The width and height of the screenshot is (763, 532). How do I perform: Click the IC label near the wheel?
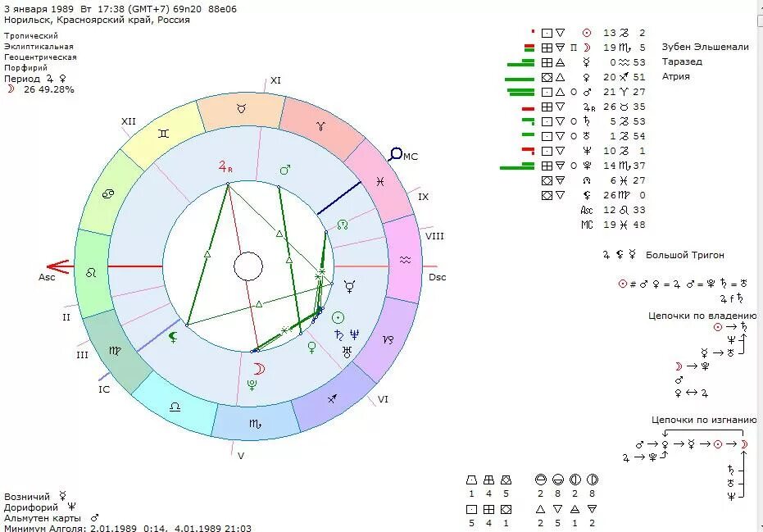[x=104, y=389]
